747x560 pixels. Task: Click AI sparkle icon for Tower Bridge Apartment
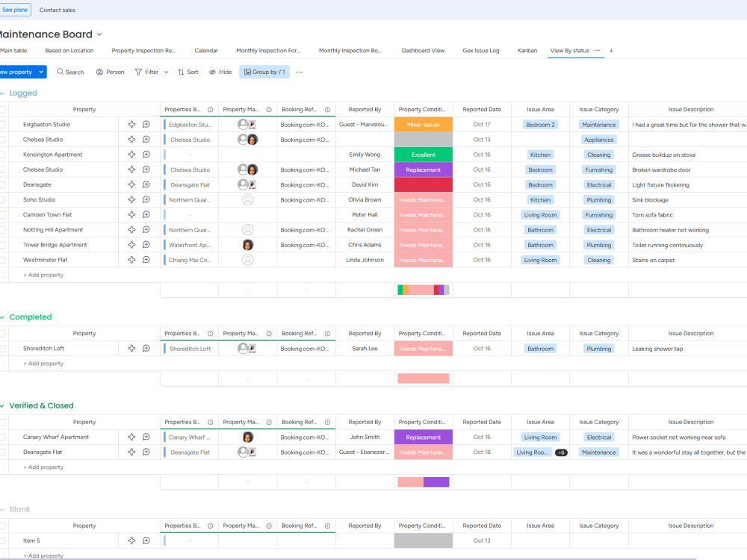[131, 245]
